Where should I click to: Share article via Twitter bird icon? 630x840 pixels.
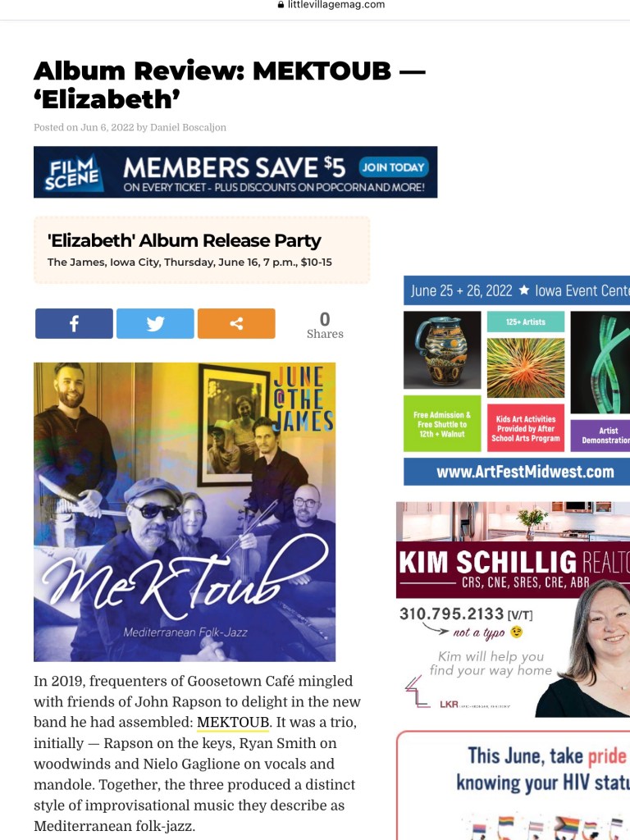pos(155,323)
